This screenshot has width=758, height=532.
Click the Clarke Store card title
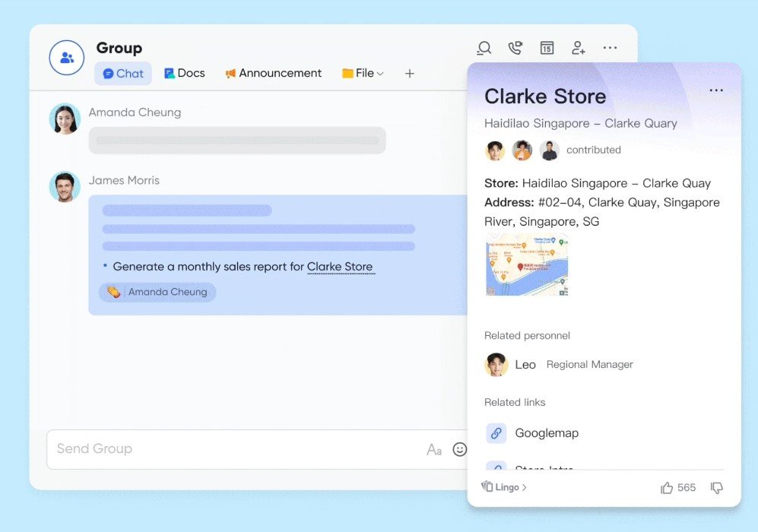coord(545,97)
